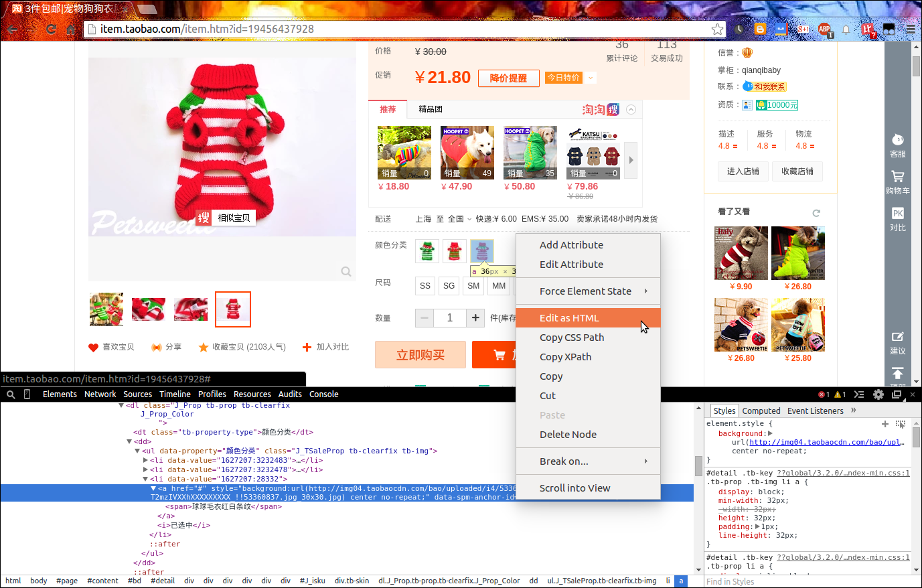922x588 pixels.
Task: Click the browser reload button
Action: tap(51, 29)
